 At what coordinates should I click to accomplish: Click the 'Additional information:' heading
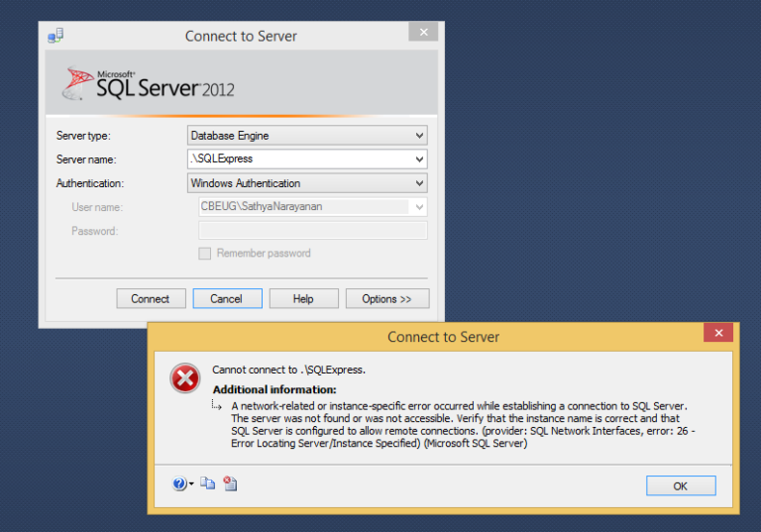tap(274, 389)
